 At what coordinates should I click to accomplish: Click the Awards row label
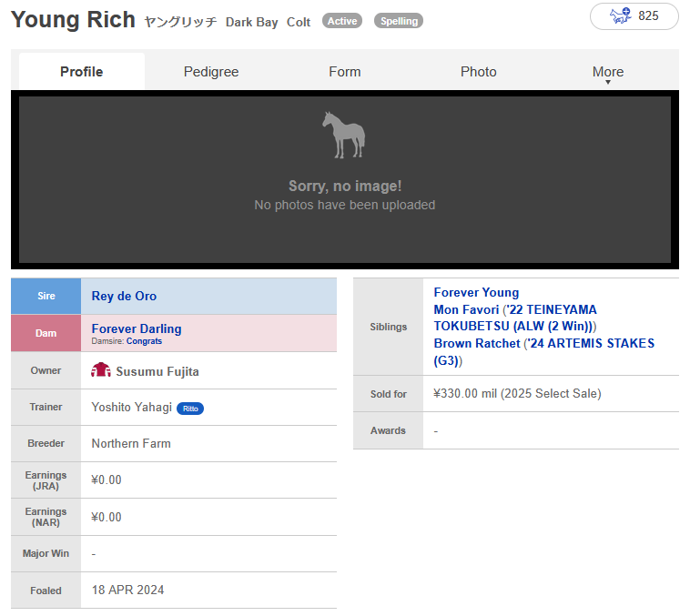click(388, 430)
